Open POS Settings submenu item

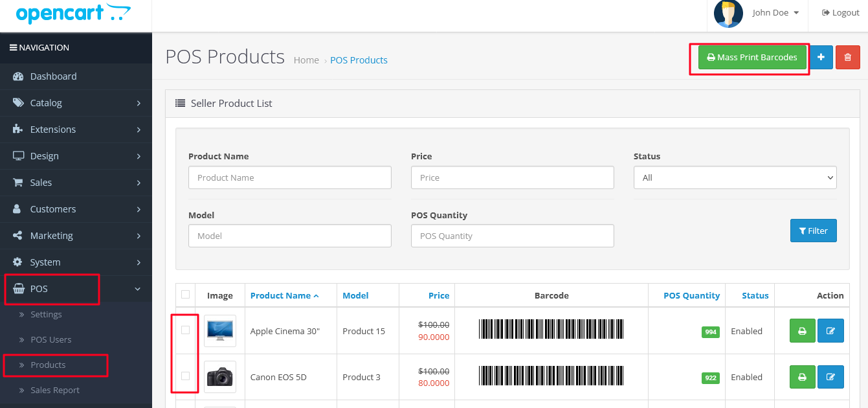tap(76, 315)
